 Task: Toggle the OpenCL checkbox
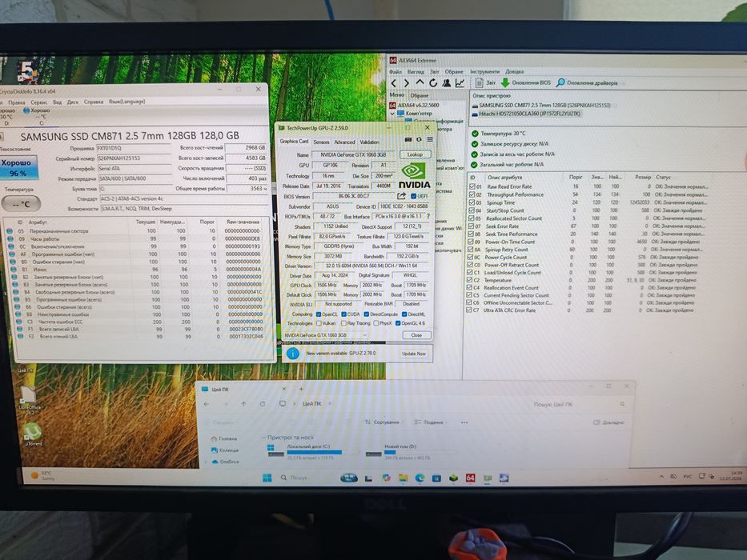[319, 314]
